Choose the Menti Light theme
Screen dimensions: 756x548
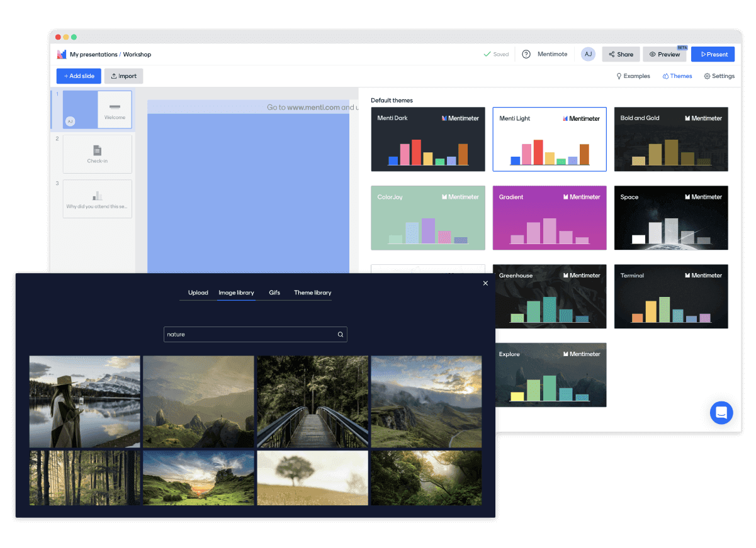[x=550, y=139]
